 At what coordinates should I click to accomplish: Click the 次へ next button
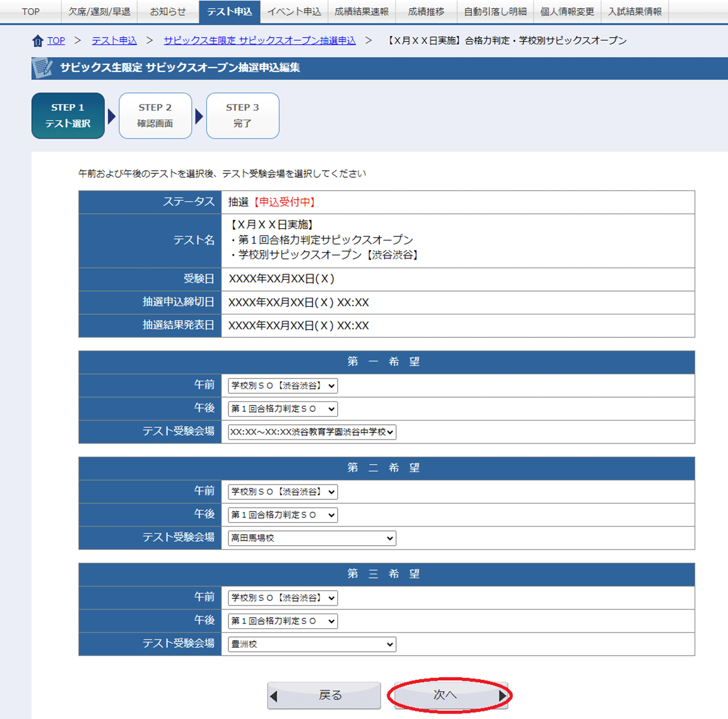coord(451,696)
